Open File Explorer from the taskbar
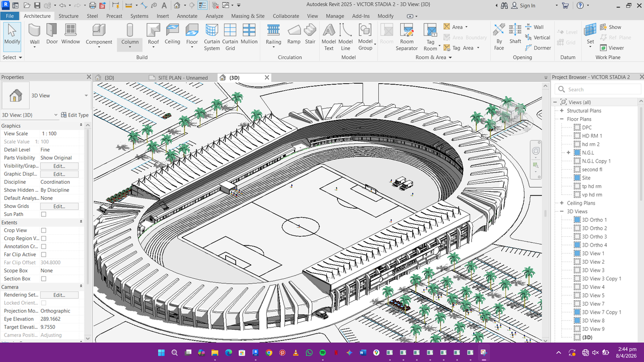 (x=215, y=353)
